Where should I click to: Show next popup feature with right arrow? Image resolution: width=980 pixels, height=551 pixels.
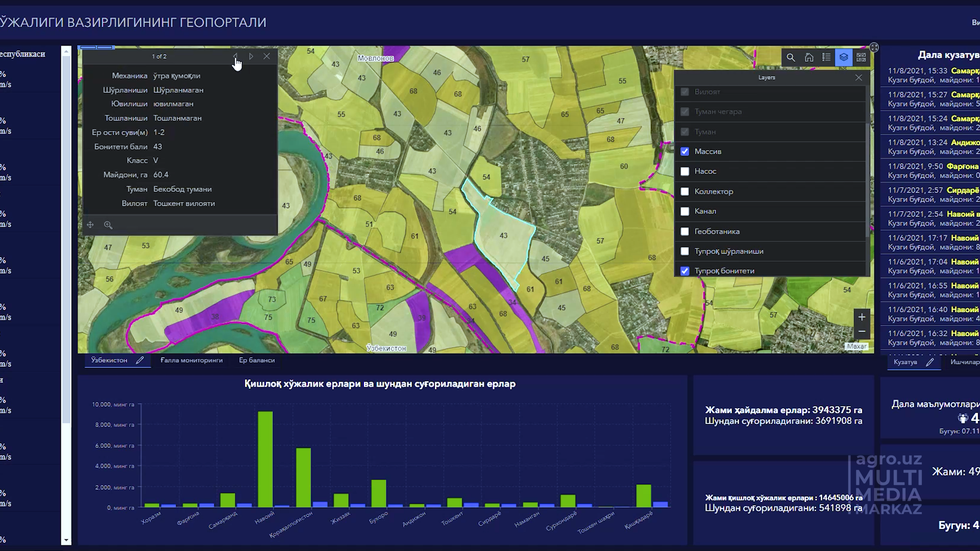pyautogui.click(x=251, y=57)
